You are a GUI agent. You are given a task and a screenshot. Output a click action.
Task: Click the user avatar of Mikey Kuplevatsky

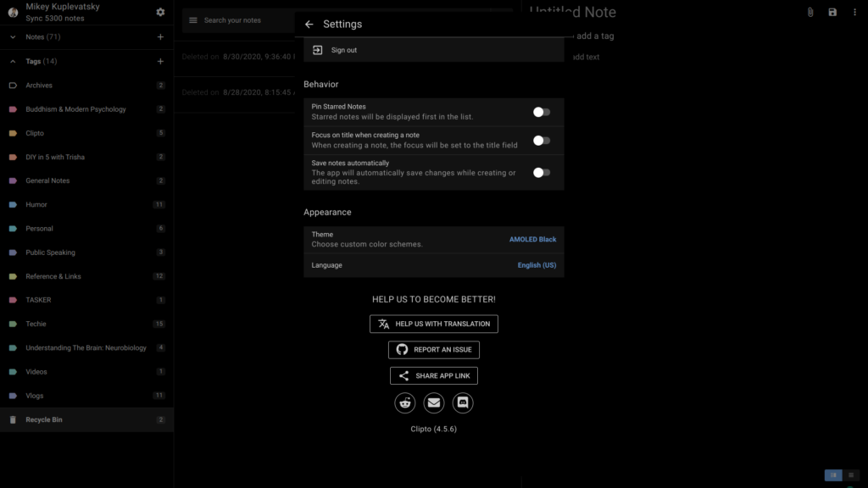point(14,12)
